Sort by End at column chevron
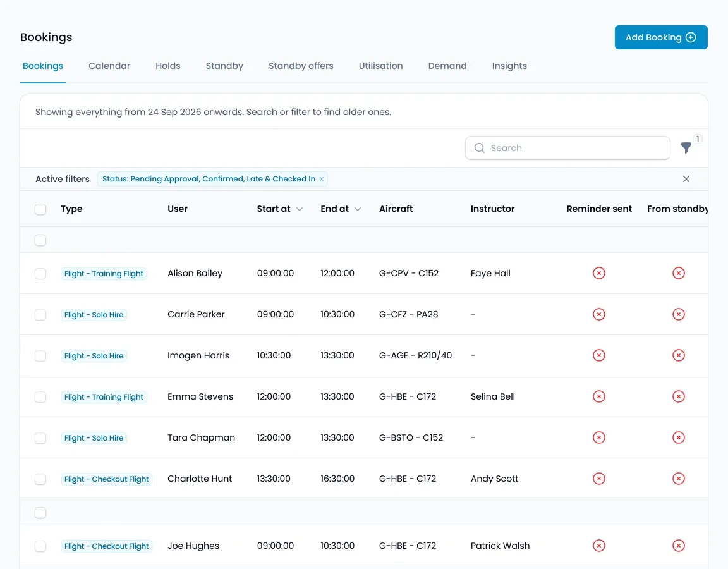The width and height of the screenshot is (728, 569). [x=358, y=209]
